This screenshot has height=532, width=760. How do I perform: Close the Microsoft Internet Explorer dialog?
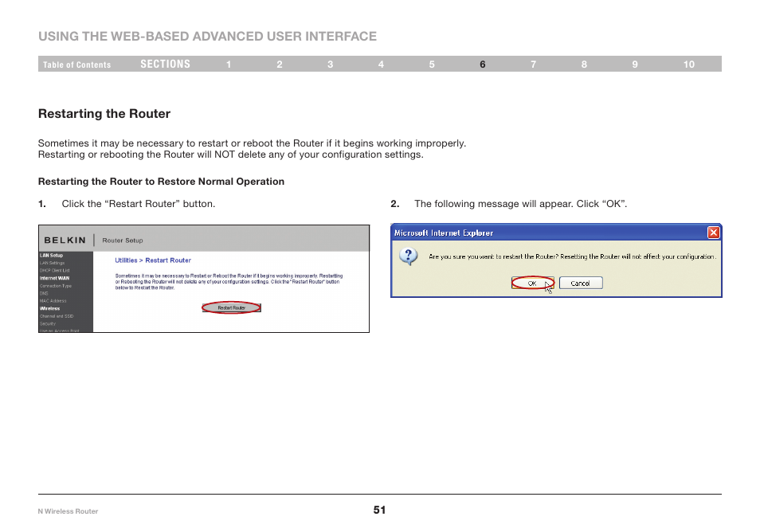click(x=714, y=233)
